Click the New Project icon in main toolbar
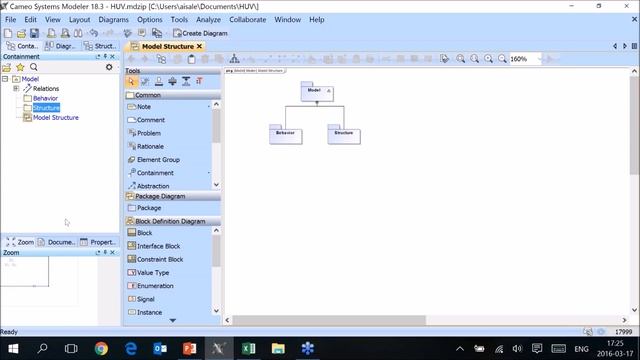640x360 pixels. tap(8, 33)
